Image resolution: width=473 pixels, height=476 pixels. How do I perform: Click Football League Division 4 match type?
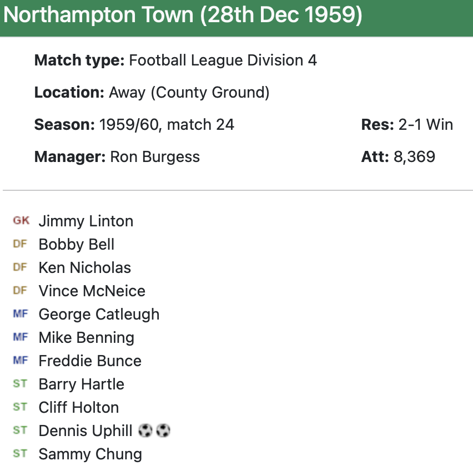223,60
